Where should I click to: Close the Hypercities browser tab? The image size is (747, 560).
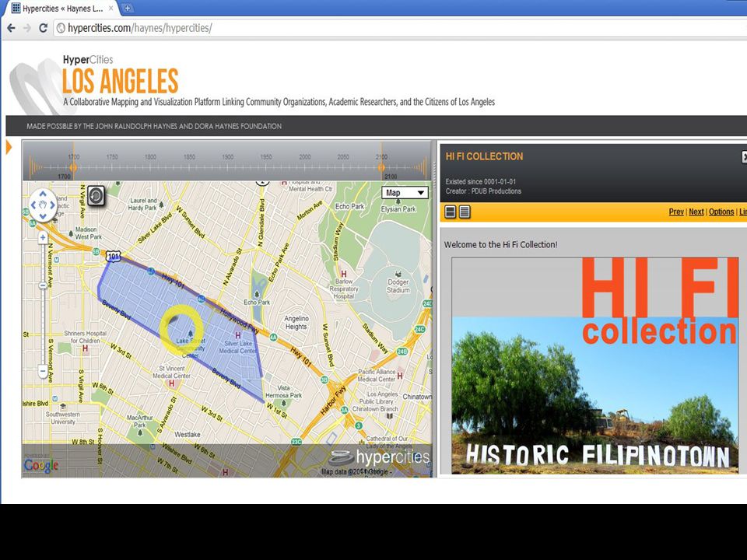click(x=111, y=8)
